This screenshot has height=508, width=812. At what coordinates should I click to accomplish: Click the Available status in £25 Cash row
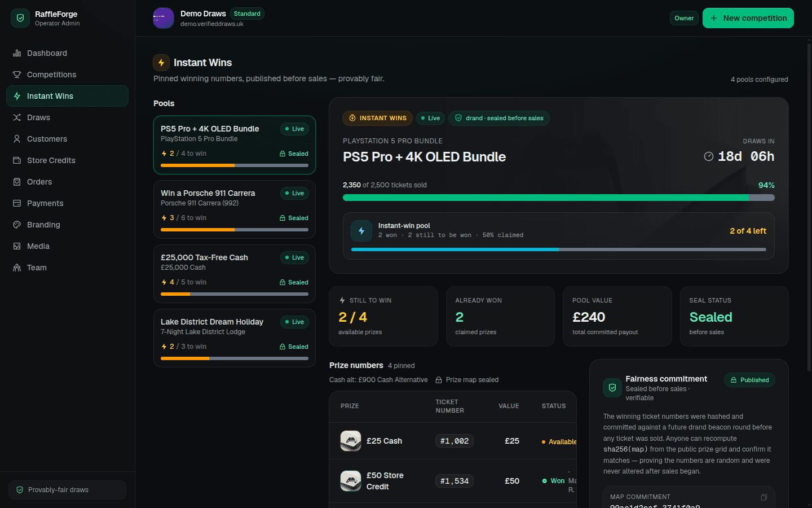(559, 442)
